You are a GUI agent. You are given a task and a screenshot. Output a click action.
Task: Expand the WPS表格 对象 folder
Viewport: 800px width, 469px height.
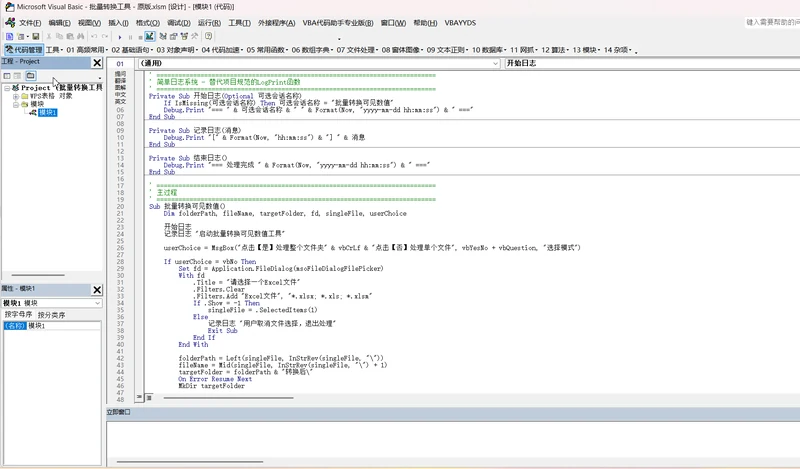click(15, 96)
